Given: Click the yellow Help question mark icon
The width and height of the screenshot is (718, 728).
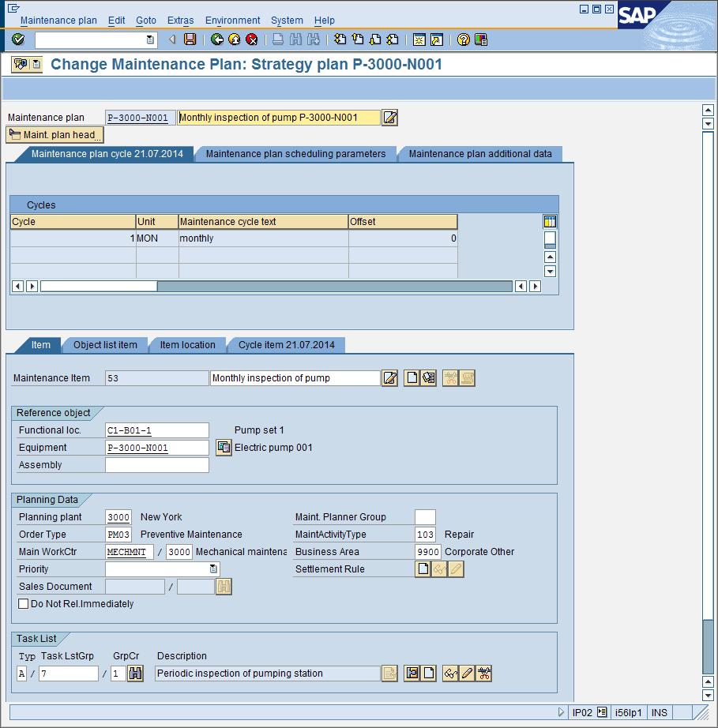Looking at the screenshot, I should click(x=463, y=39).
